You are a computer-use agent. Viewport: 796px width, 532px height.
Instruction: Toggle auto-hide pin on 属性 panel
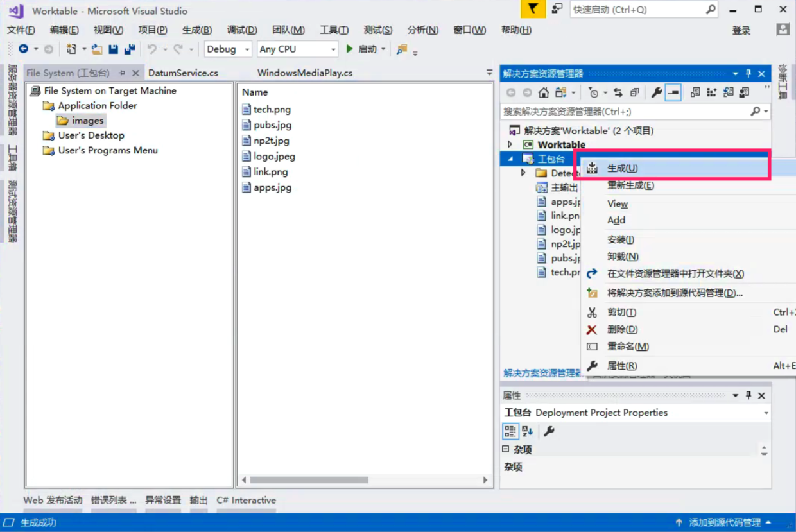748,395
